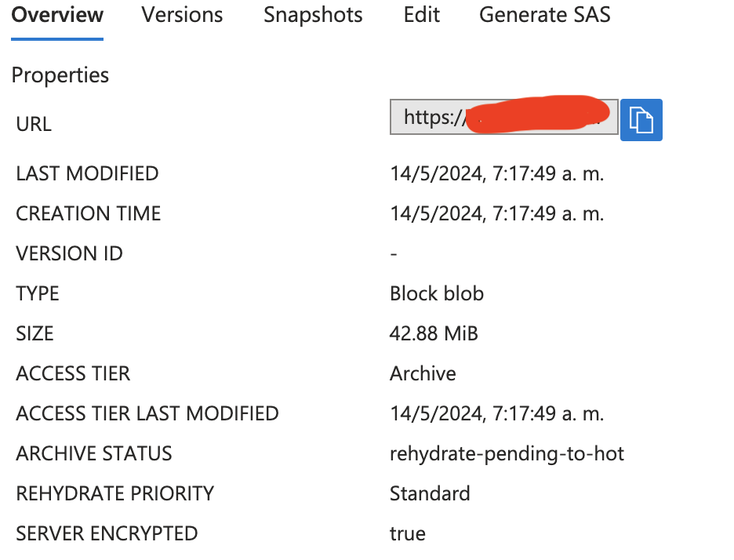Open the Snapshots tab

point(313,15)
